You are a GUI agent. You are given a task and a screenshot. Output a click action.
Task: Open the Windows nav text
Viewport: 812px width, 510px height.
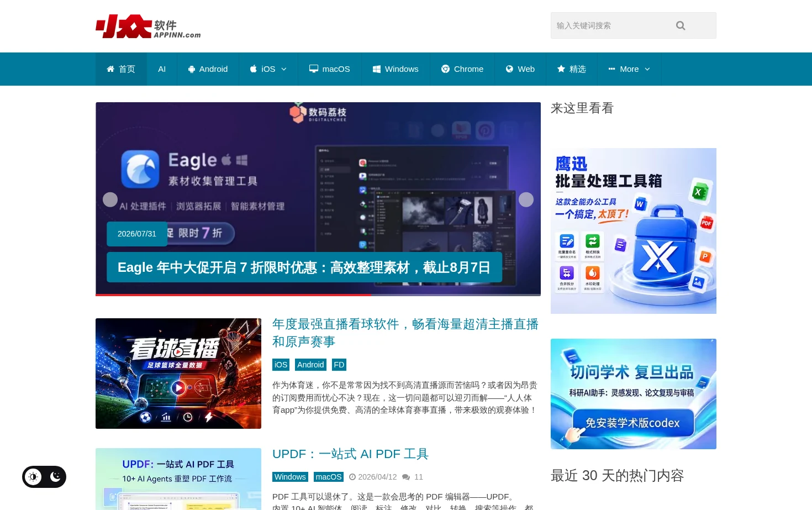[x=402, y=69]
